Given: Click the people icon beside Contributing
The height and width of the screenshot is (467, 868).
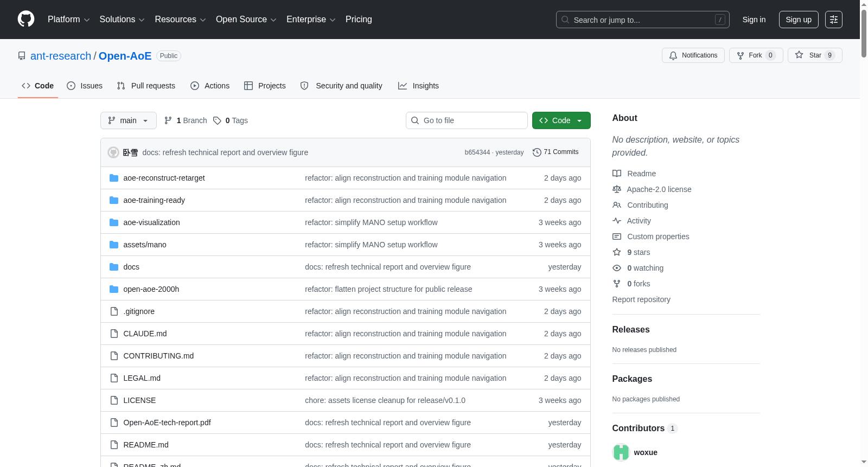Looking at the screenshot, I should tap(617, 205).
